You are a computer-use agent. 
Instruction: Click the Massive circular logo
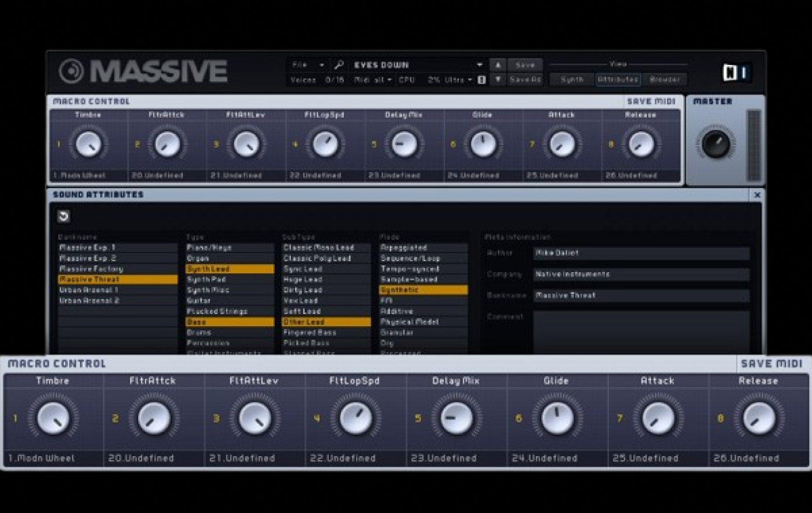(71, 71)
